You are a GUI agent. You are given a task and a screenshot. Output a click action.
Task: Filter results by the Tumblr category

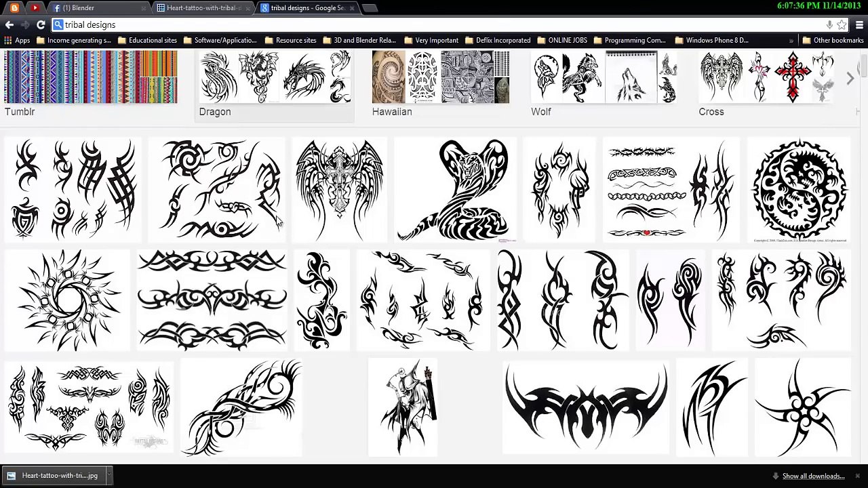coord(90,85)
